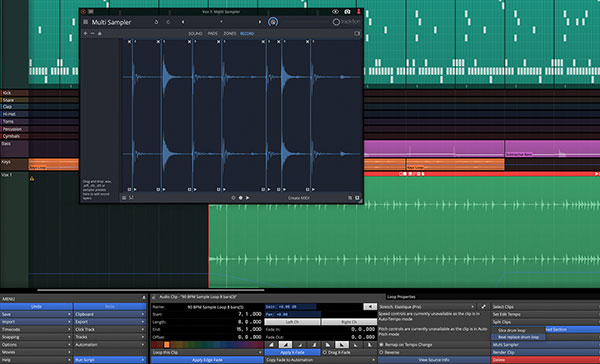Open the Save dropdown menu
Image resolution: width=600 pixels, height=364 pixels.
point(36,314)
